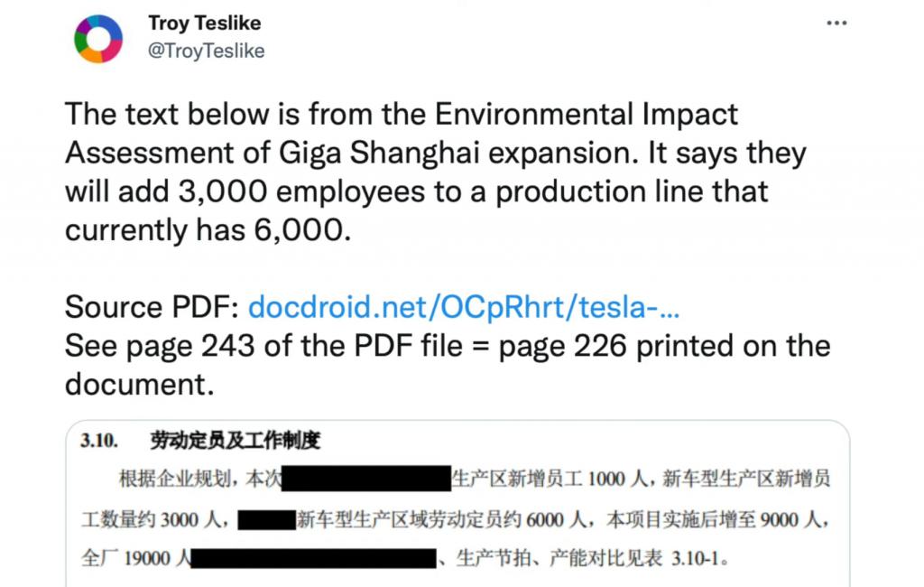Click the 'See page 243' sentence
924x587 pixels.
(x=448, y=365)
